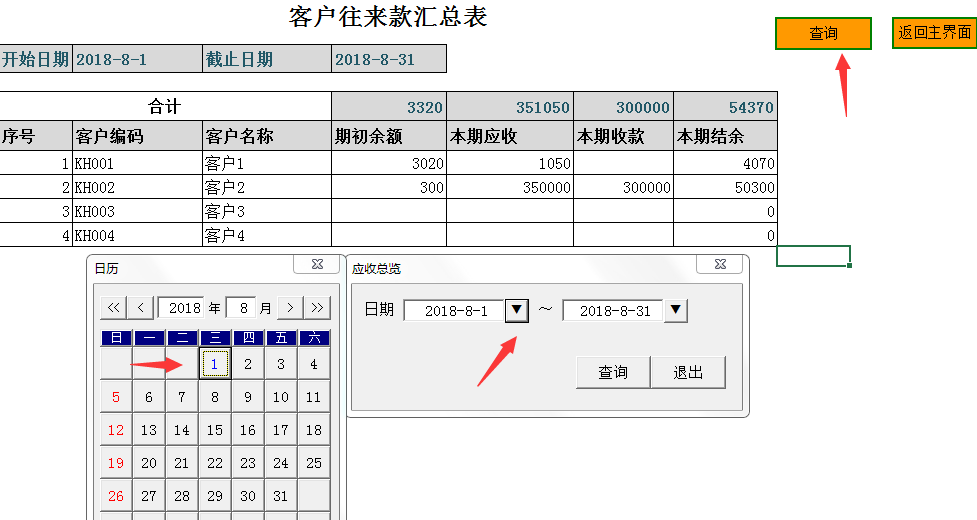Open the start date dropdown arrow

pyautogui.click(x=517, y=310)
